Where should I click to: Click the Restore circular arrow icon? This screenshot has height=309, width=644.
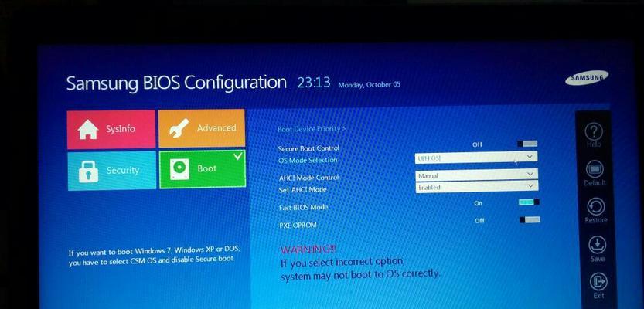point(595,206)
